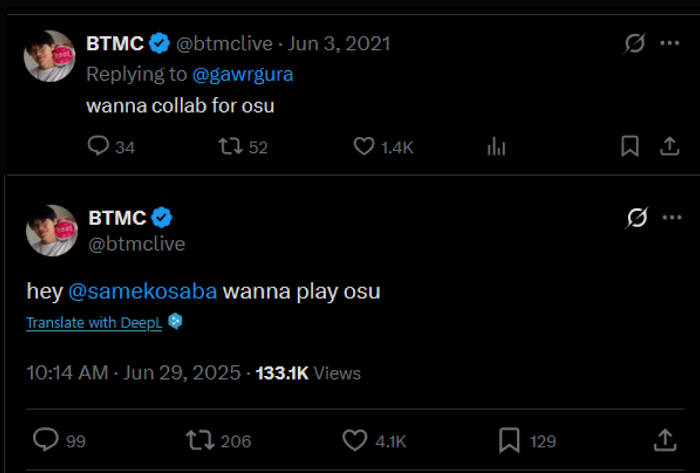
Task: Reply to the bottom tweet with 99 replies
Action: coord(46,440)
